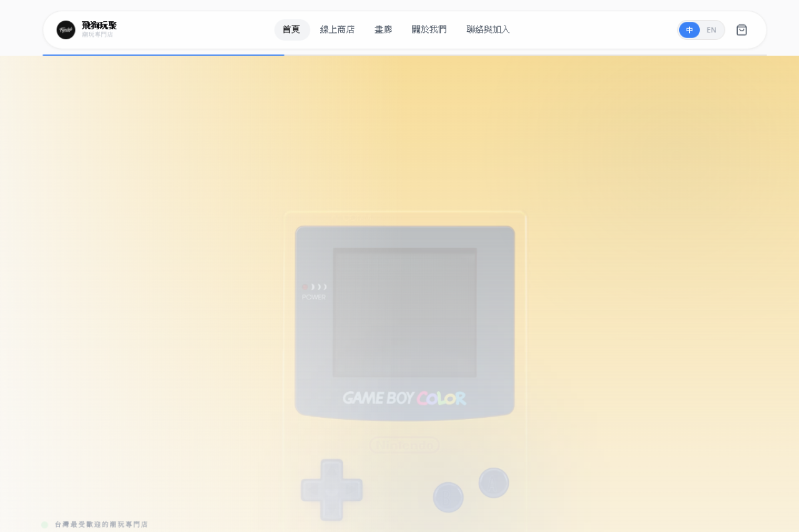Switch language to 中

point(689,30)
